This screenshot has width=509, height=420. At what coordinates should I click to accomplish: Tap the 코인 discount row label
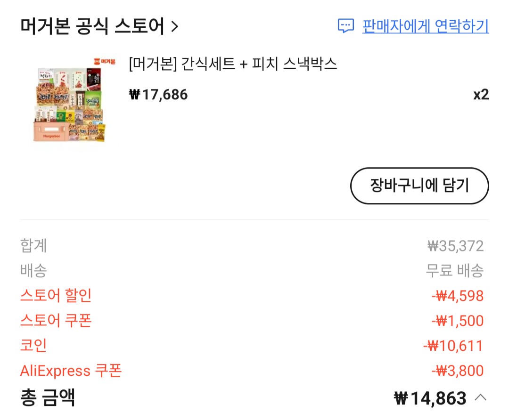[x=33, y=346]
